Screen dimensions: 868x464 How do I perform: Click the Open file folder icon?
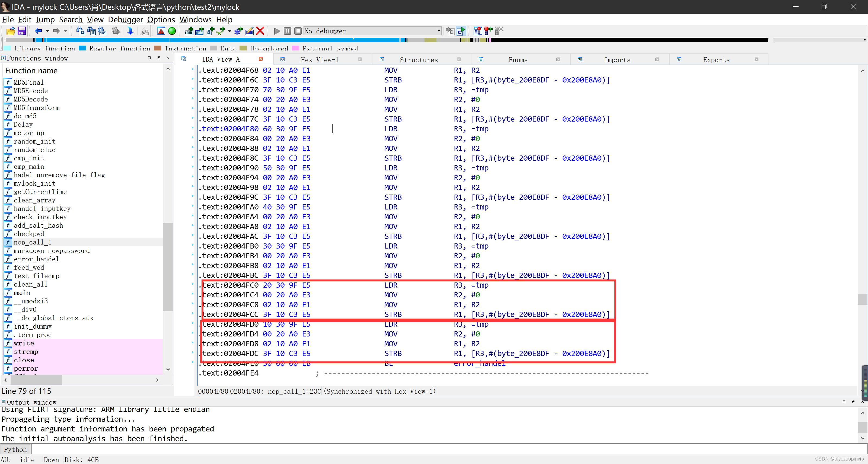click(x=11, y=31)
